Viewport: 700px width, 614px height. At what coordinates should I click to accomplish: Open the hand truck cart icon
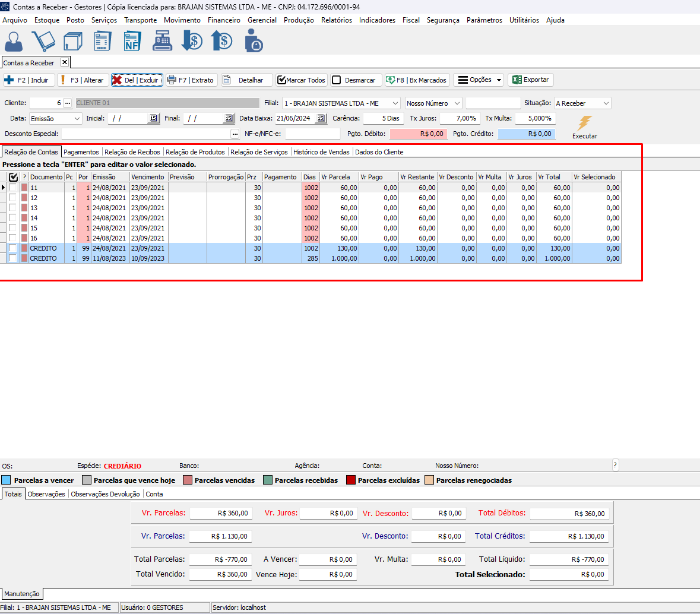(x=43, y=42)
